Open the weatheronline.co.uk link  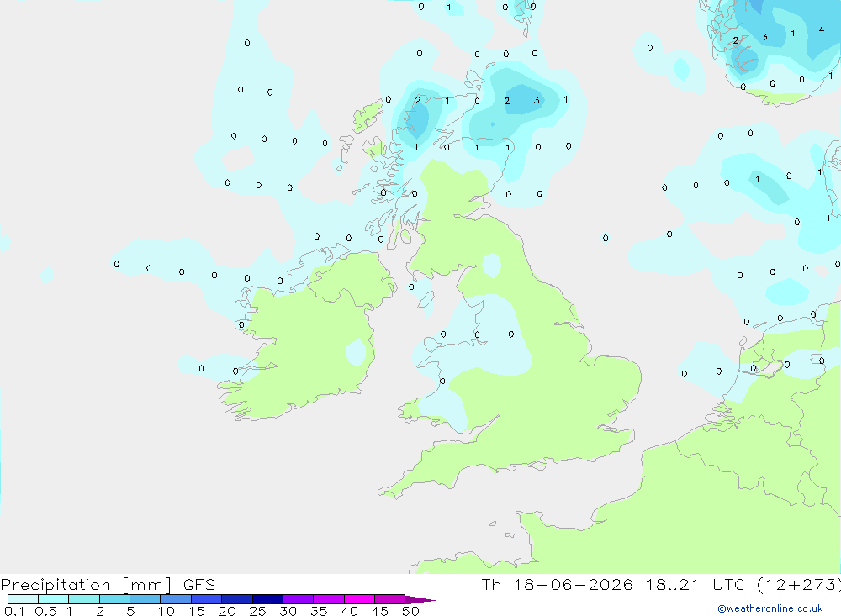click(770, 608)
